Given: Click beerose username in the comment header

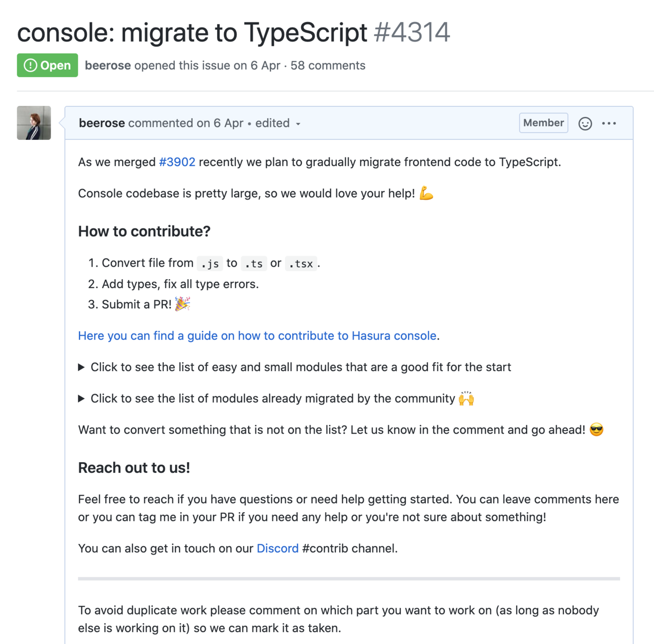Looking at the screenshot, I should click(102, 123).
